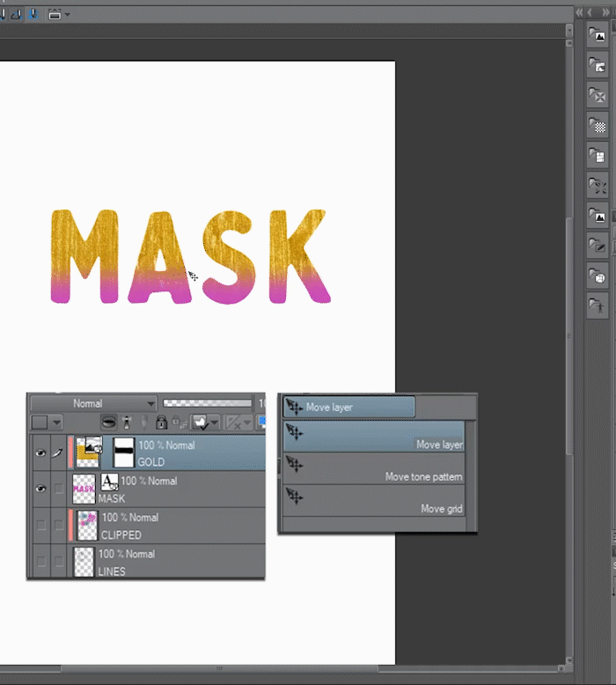The width and height of the screenshot is (616, 685).
Task: Hide the MASK text layer
Action: (x=40, y=489)
